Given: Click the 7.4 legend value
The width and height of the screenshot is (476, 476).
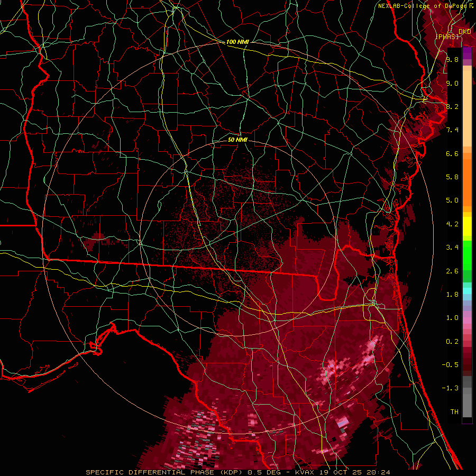Looking at the screenshot, I should point(452,130).
